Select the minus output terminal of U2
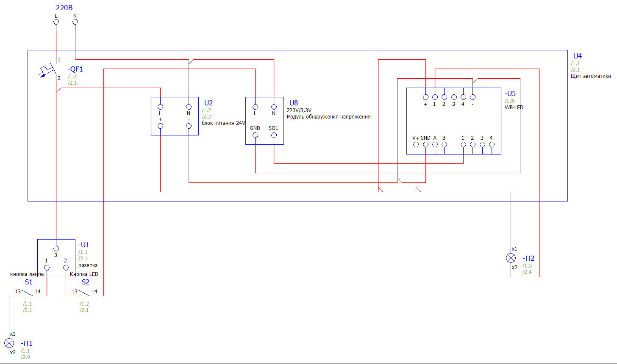This screenshot has width=617, height=364. click(189, 126)
